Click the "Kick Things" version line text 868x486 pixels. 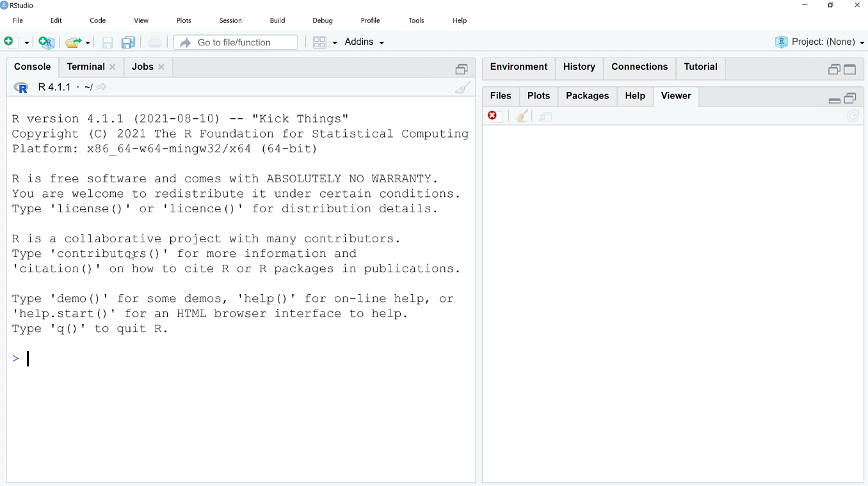tap(181, 119)
